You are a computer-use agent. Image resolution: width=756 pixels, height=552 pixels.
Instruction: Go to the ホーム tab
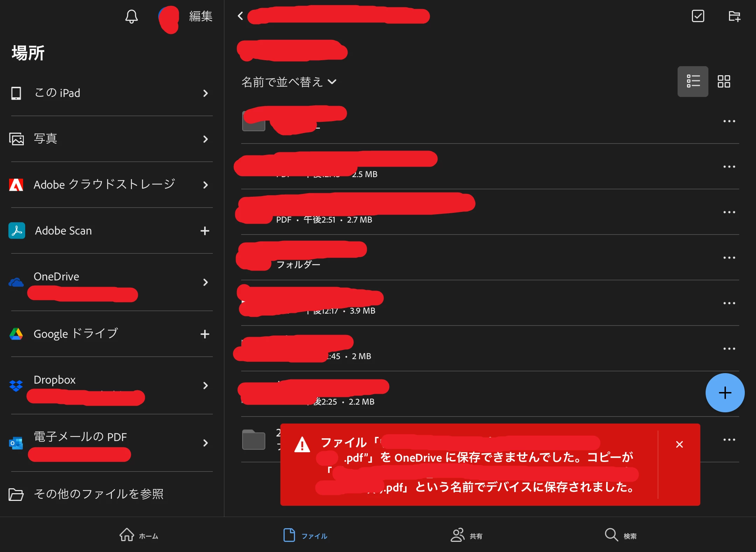(139, 535)
